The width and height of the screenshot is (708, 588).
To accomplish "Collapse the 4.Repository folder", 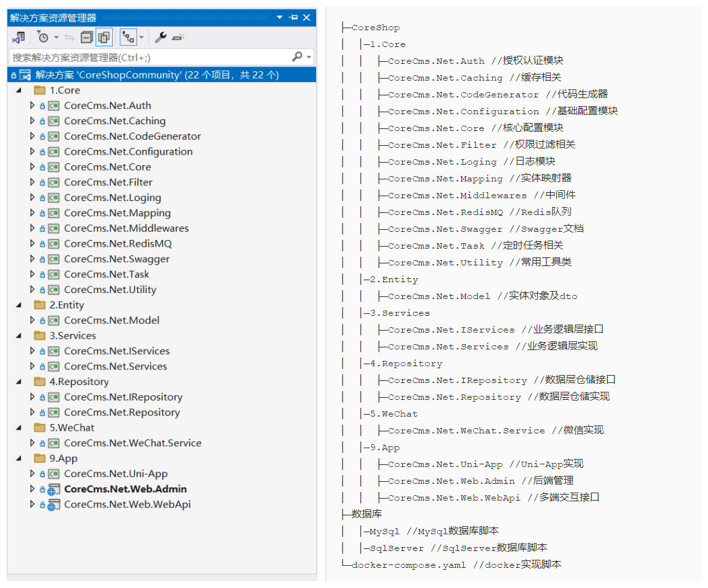I will point(19,382).
